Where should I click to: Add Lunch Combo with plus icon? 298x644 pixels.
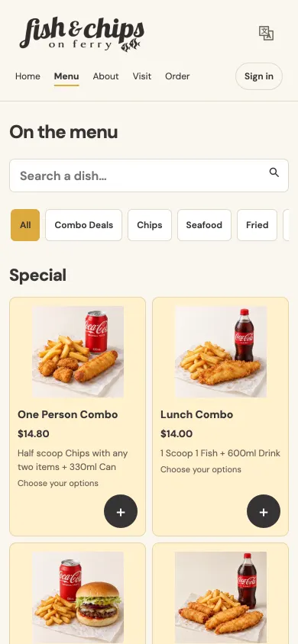pos(264,511)
